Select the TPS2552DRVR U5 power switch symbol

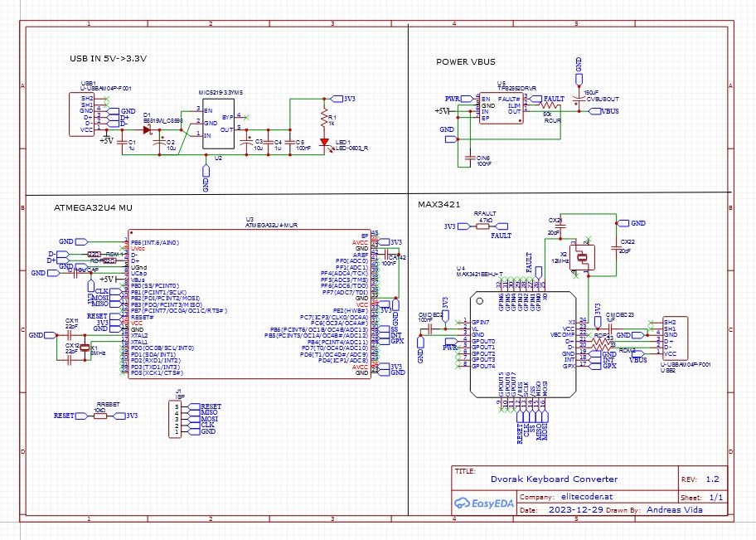[x=501, y=109]
